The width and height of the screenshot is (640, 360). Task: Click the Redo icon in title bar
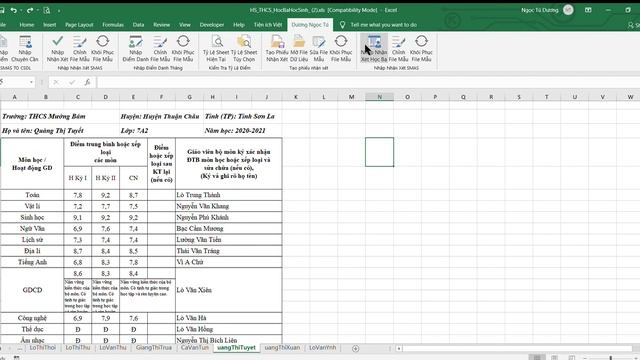click(30, 10)
